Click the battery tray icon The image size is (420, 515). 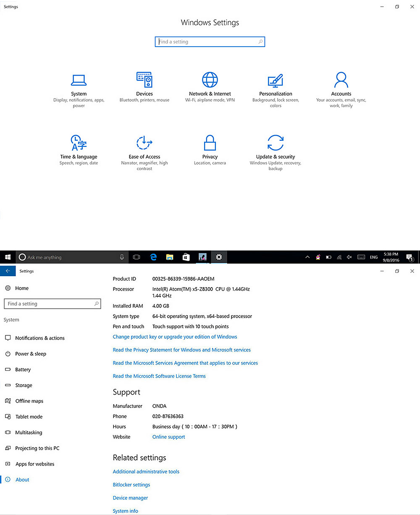[x=329, y=257]
